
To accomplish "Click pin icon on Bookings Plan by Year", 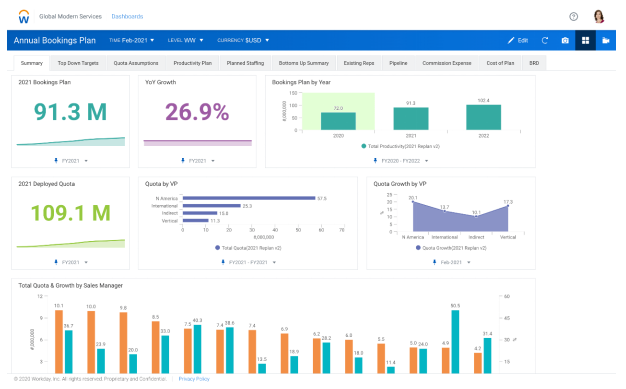I will 375,161.
